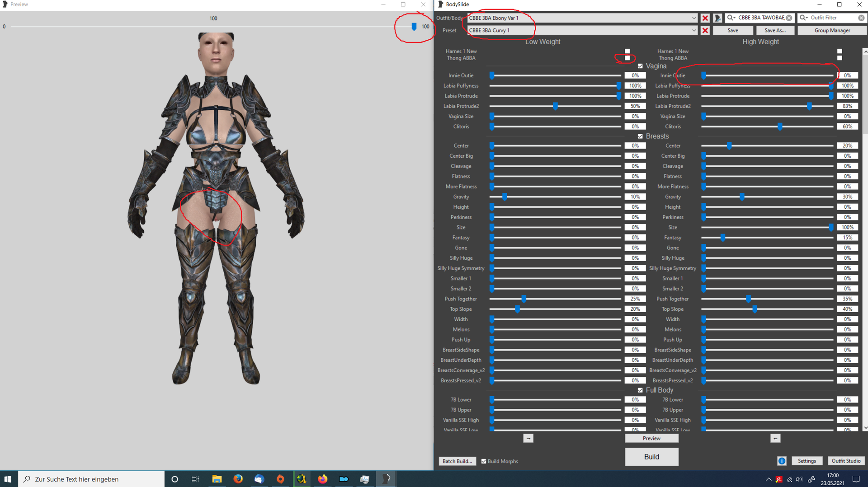Open the Windows Ink pen tray icon
The image size is (868, 487).
(x=811, y=479)
